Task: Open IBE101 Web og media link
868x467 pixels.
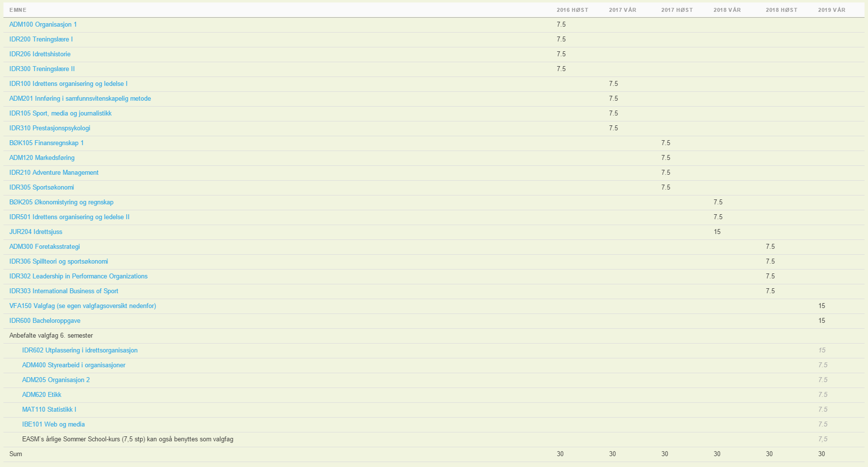Action: tap(53, 425)
